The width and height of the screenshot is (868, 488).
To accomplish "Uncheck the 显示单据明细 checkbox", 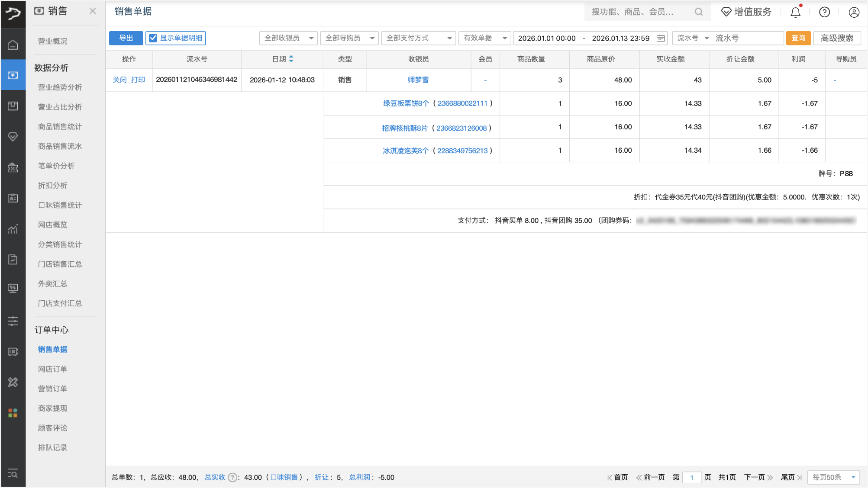I will click(153, 38).
